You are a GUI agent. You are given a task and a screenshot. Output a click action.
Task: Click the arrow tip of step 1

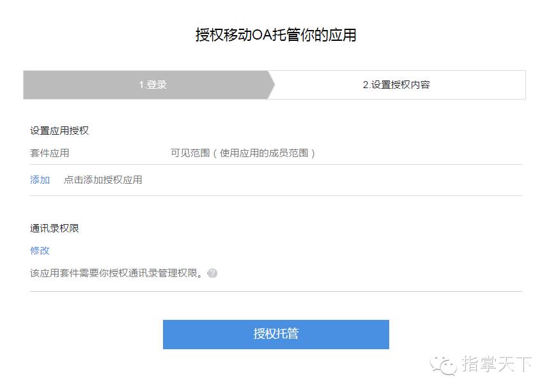272,85
